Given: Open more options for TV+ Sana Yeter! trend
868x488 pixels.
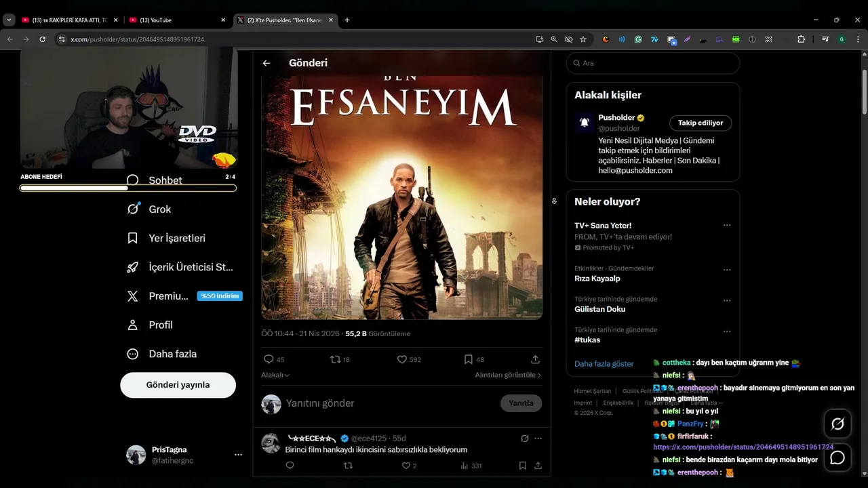Looking at the screenshot, I should pyautogui.click(x=727, y=225).
